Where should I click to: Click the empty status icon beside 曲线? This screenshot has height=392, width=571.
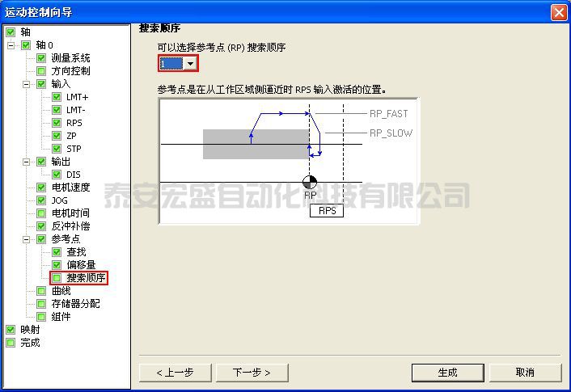41,291
